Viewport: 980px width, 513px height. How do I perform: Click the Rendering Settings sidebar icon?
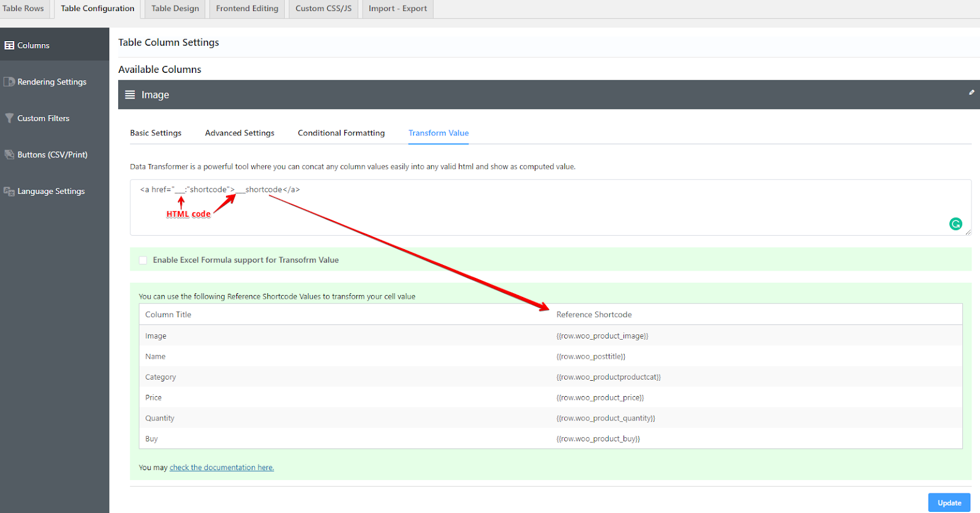coord(9,81)
